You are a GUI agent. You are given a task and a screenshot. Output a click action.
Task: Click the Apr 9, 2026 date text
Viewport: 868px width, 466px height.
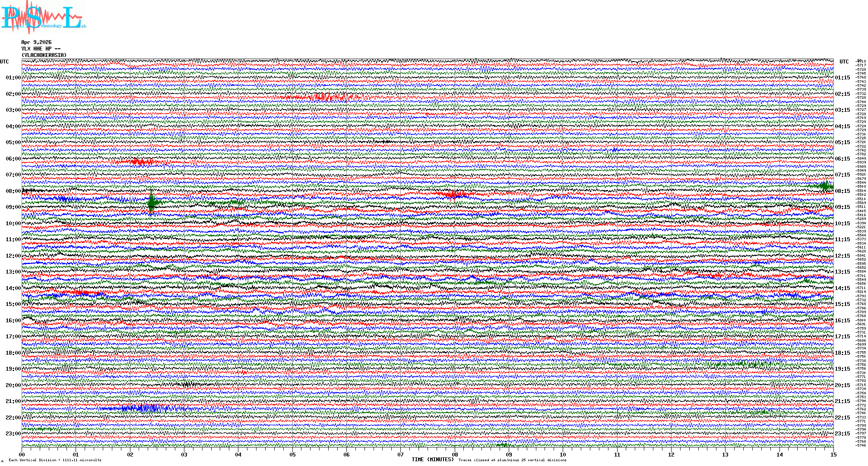click(x=36, y=42)
